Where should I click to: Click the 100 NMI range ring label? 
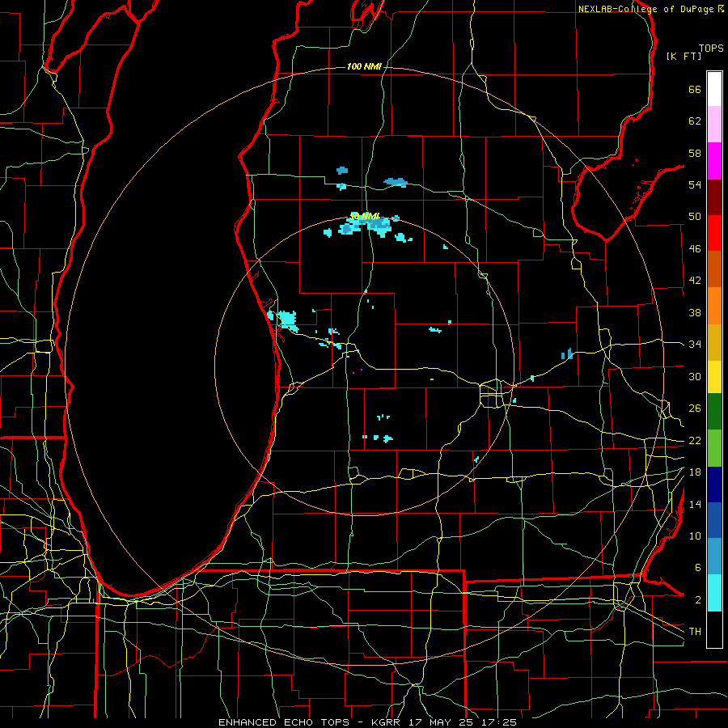364,67
